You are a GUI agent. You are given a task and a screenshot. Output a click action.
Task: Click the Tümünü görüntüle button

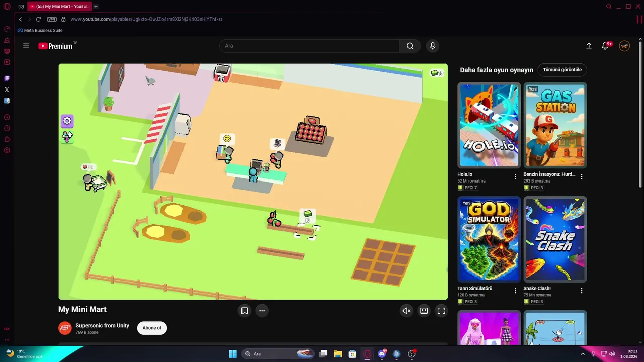pos(562,70)
